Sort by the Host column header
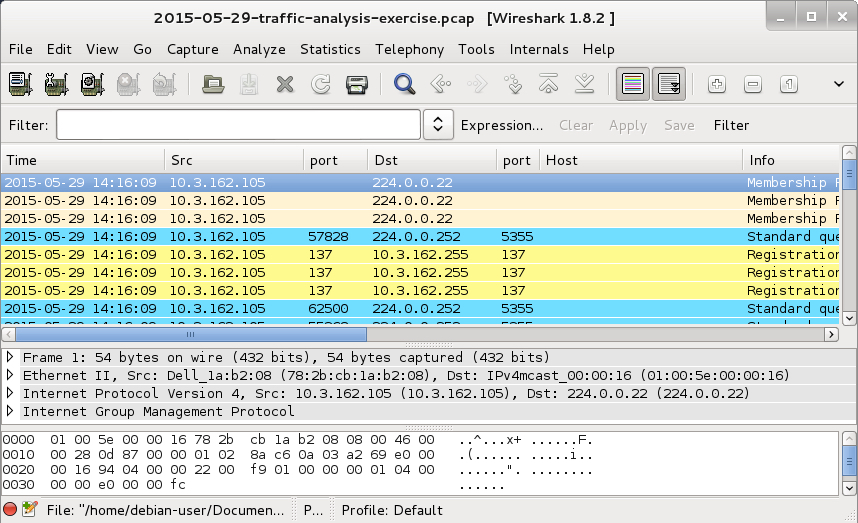 click(641, 160)
